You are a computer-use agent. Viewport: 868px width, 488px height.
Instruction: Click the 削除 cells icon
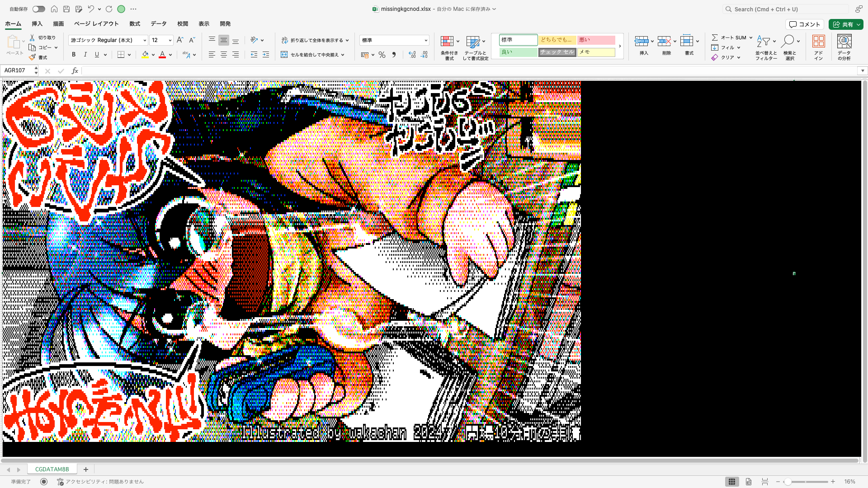coord(664,41)
